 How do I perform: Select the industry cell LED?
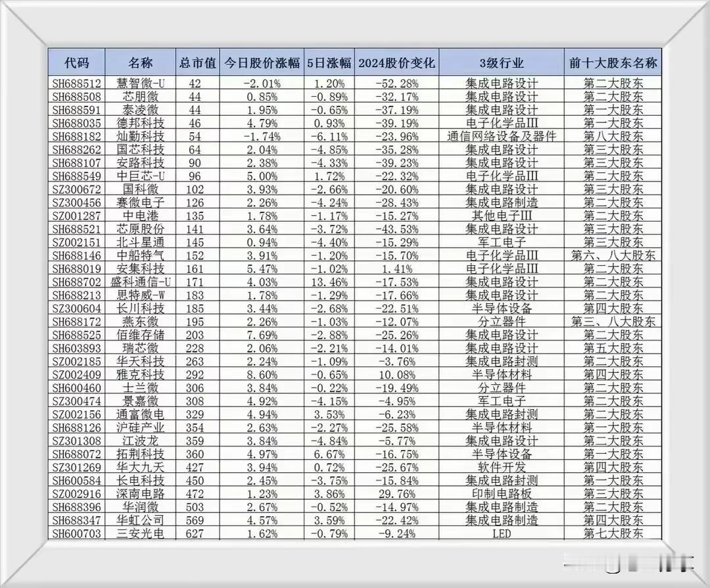[501, 533]
